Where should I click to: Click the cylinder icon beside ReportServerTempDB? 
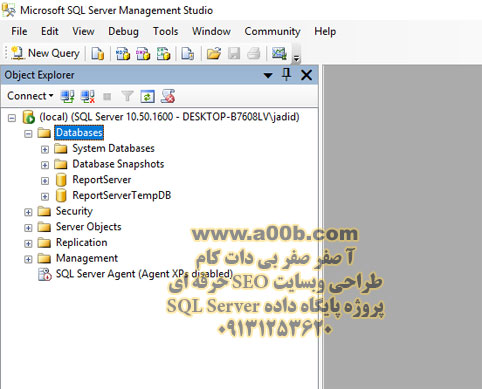[61, 196]
